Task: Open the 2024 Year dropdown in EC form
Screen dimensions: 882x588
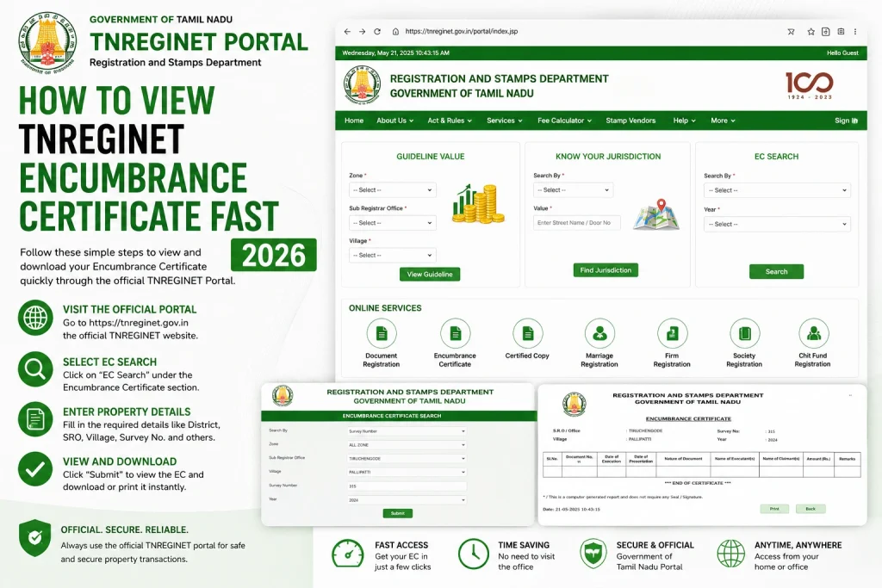Action: [x=407, y=499]
